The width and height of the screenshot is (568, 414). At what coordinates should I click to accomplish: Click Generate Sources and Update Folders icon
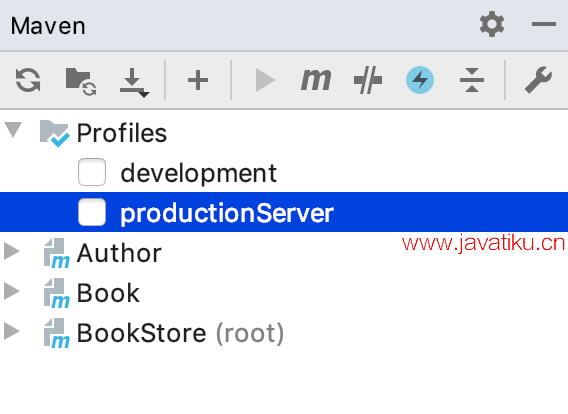click(81, 81)
